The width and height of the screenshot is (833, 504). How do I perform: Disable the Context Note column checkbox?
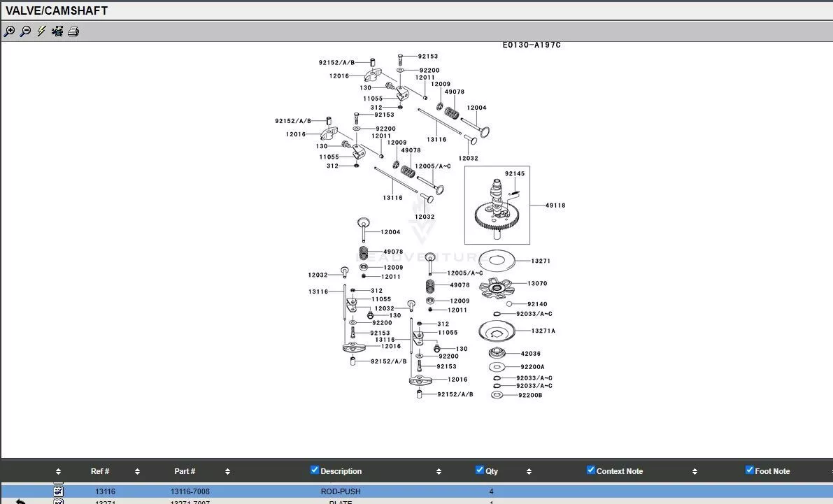coord(591,470)
